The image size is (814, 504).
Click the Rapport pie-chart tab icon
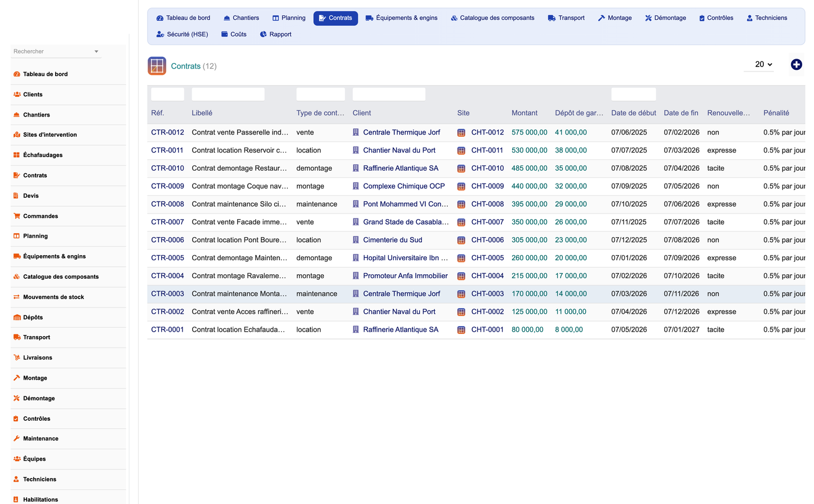click(x=263, y=34)
